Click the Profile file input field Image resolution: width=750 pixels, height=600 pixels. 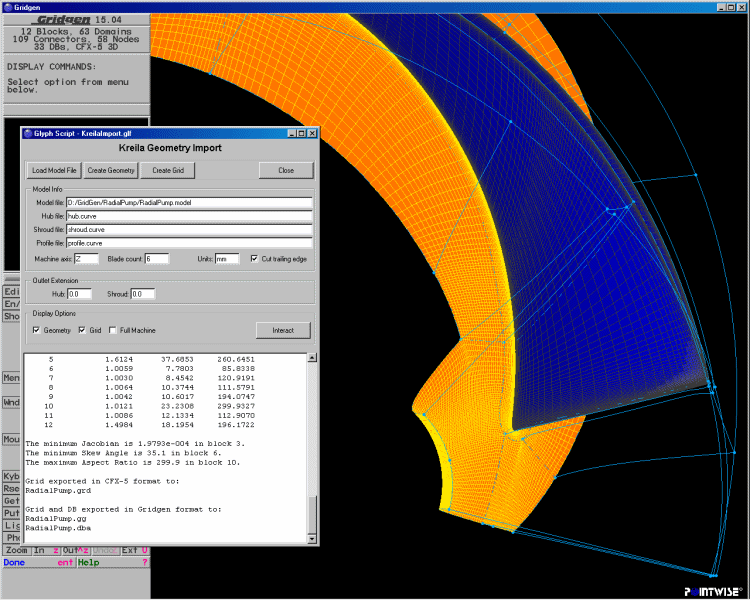point(189,243)
